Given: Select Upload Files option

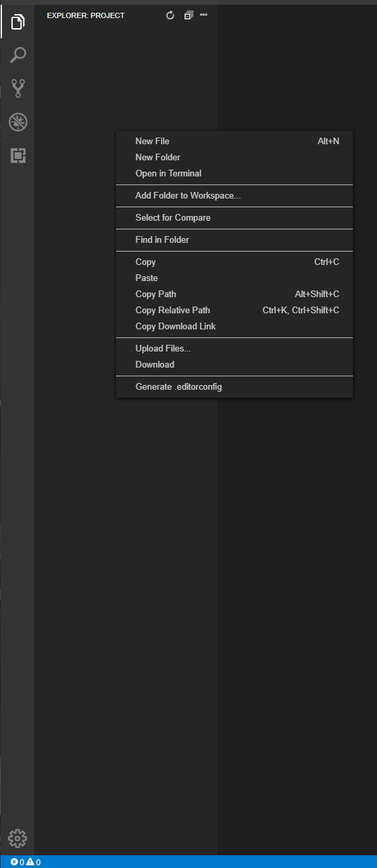Looking at the screenshot, I should click(x=234, y=348).
